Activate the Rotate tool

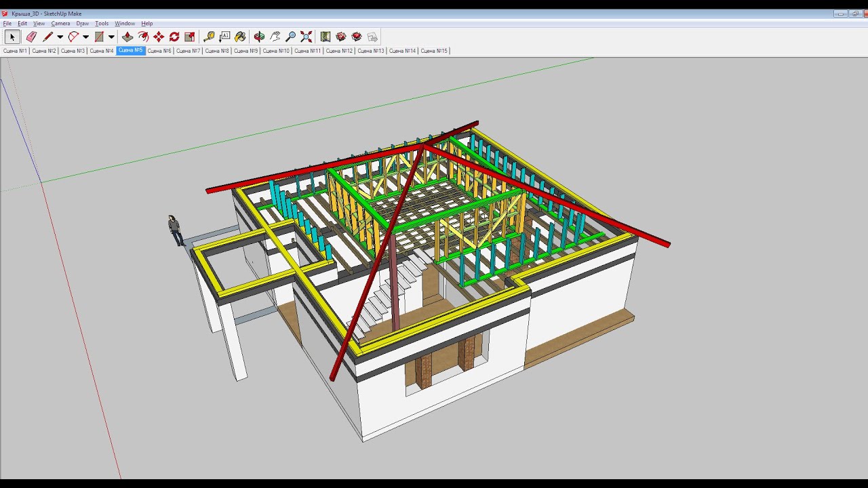coord(174,37)
